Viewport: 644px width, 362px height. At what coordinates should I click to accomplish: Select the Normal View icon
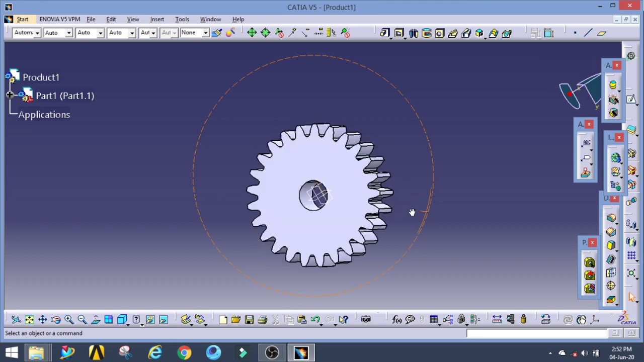95,319
